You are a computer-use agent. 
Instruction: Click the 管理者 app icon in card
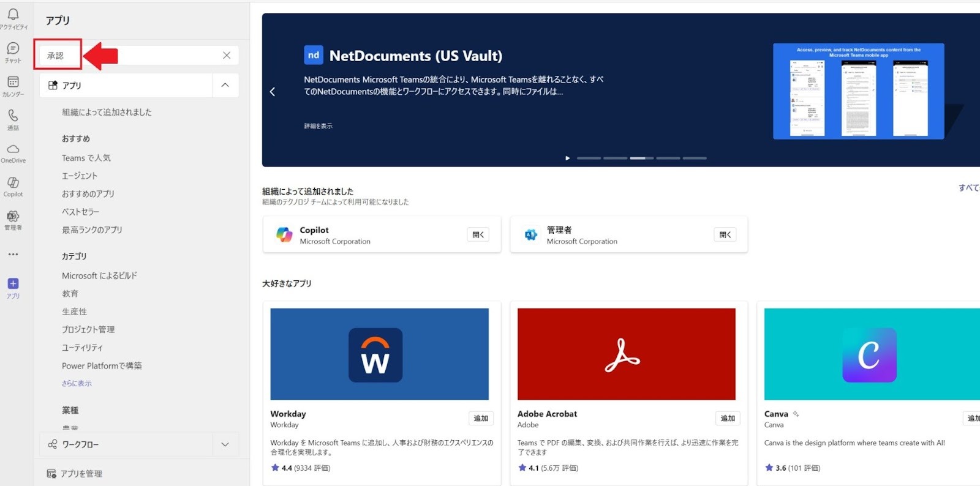pos(531,234)
